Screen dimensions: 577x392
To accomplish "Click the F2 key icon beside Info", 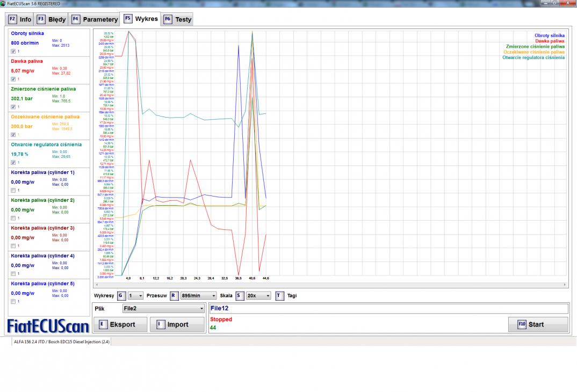I will pyautogui.click(x=13, y=19).
